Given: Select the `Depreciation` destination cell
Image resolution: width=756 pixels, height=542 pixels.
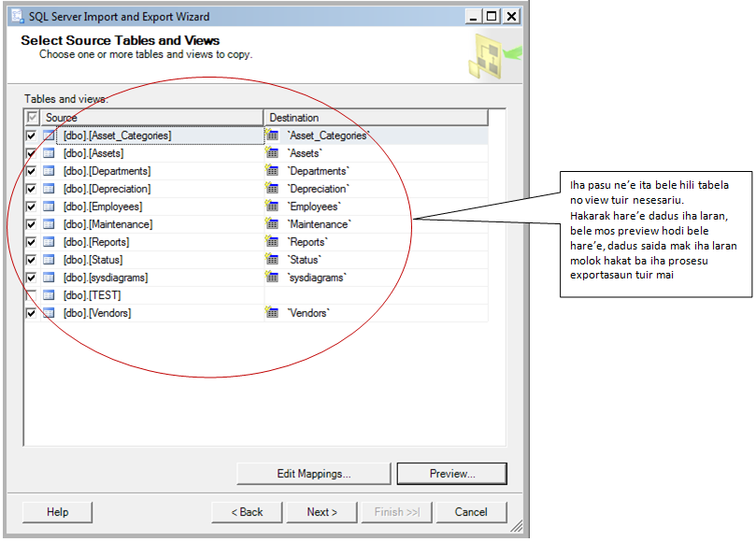Looking at the screenshot, I should pyautogui.click(x=376, y=189).
